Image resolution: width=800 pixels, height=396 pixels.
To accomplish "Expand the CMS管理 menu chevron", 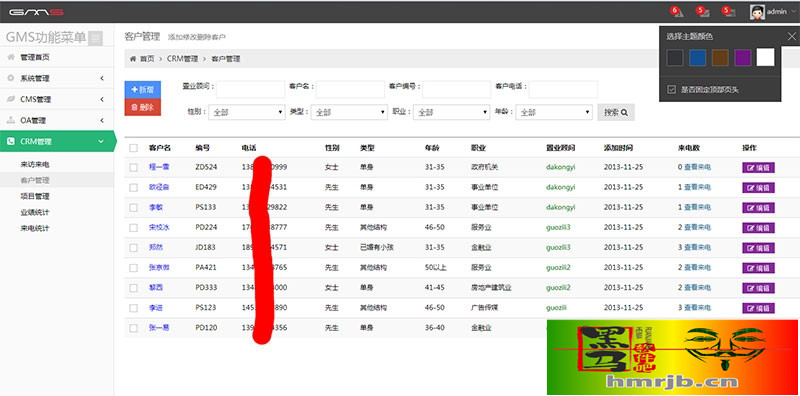I will [102, 100].
